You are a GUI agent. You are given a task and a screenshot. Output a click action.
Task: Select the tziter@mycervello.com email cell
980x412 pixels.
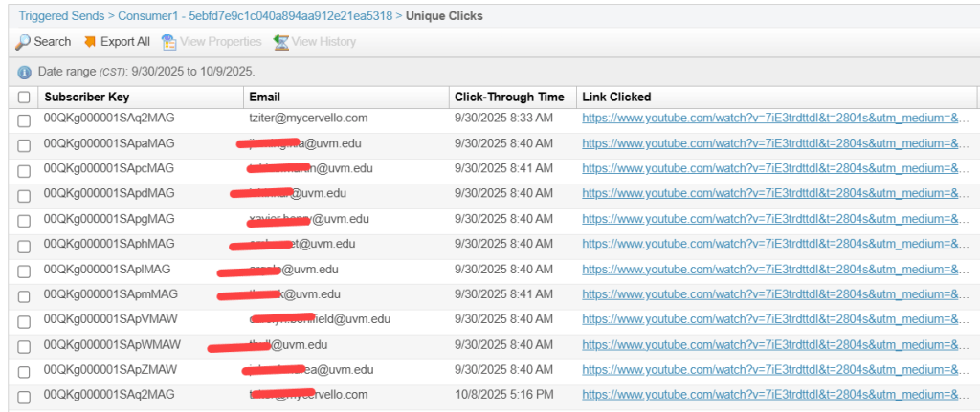(x=308, y=119)
